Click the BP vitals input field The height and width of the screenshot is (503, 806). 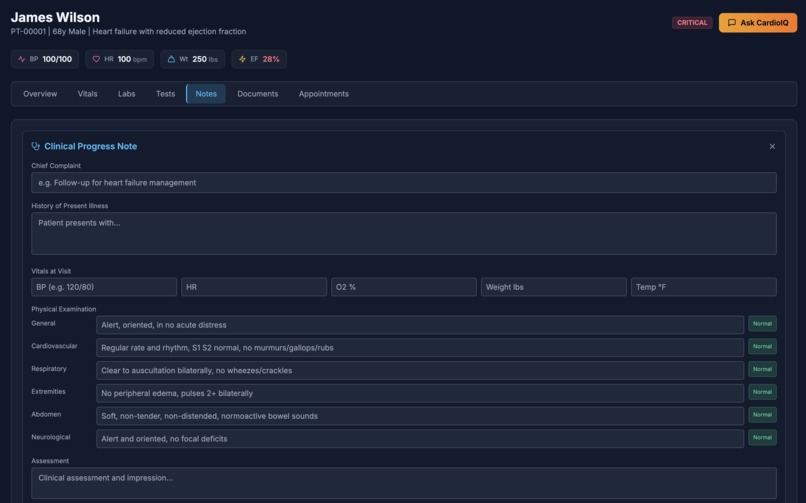[104, 287]
